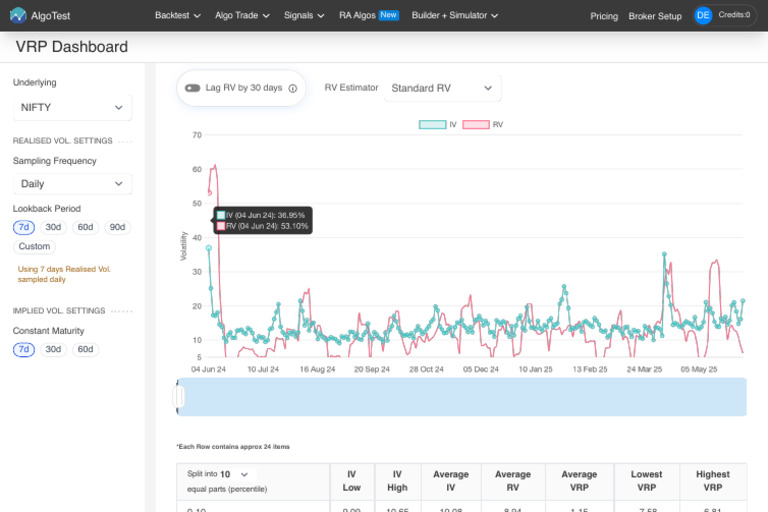Click the Average RV column header
This screenshot has width=768, height=512.
tap(513, 481)
